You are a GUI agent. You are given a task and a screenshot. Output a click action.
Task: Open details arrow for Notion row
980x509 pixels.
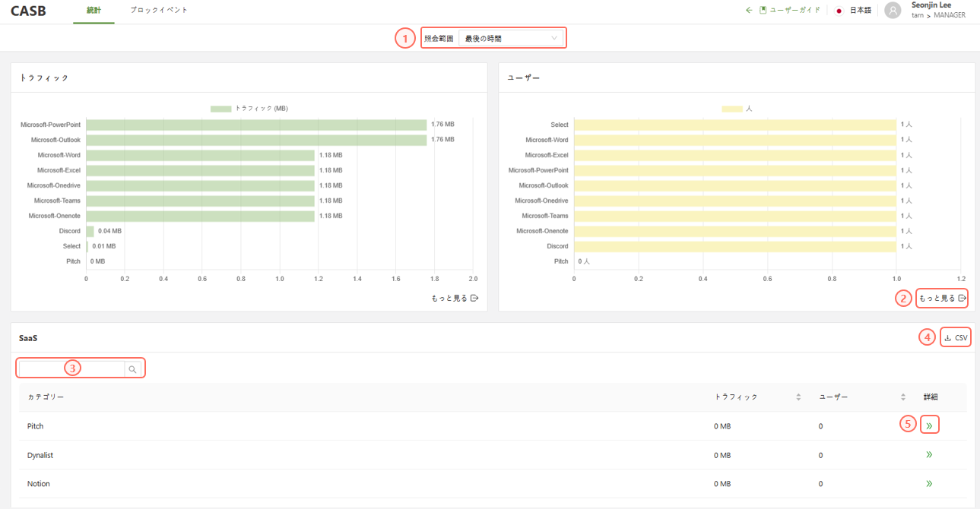929,483
